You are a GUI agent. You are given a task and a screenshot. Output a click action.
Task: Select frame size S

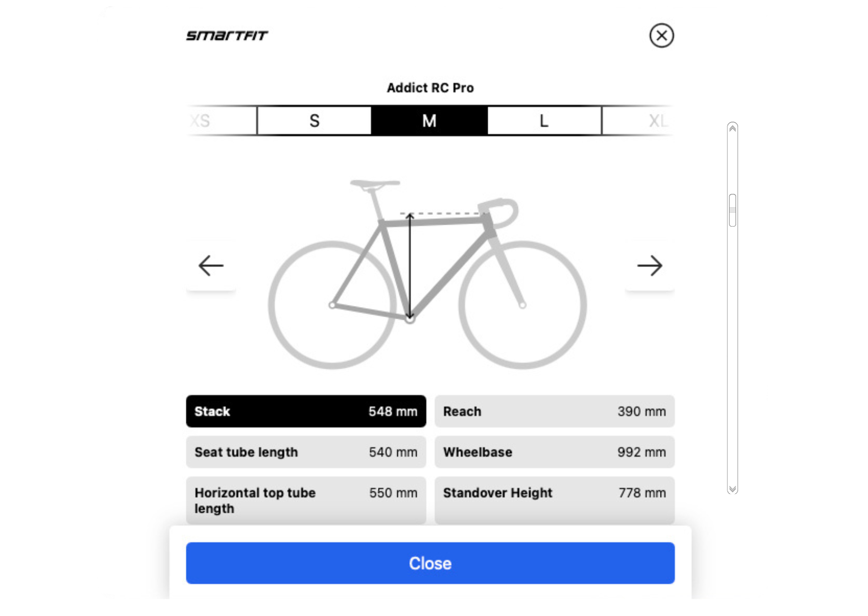click(x=314, y=121)
